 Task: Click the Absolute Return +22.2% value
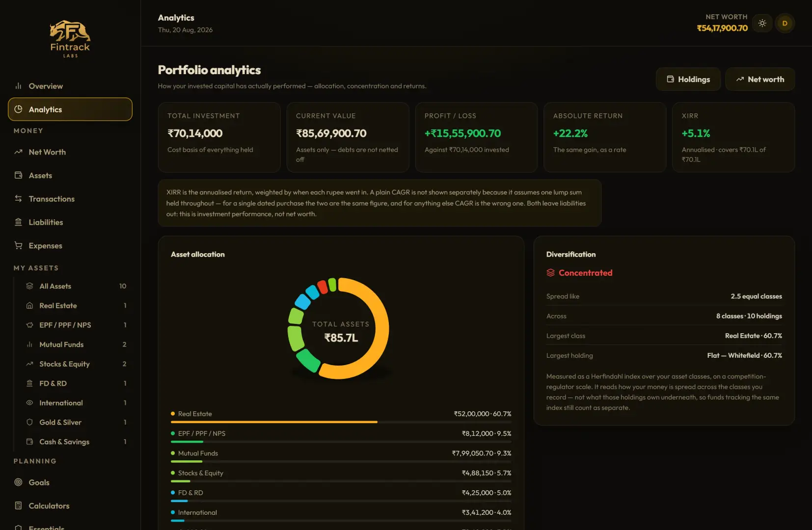(x=570, y=133)
